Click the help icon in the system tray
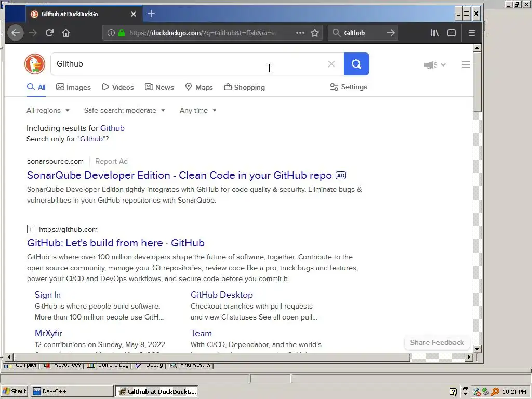532x399 pixels. (453, 392)
